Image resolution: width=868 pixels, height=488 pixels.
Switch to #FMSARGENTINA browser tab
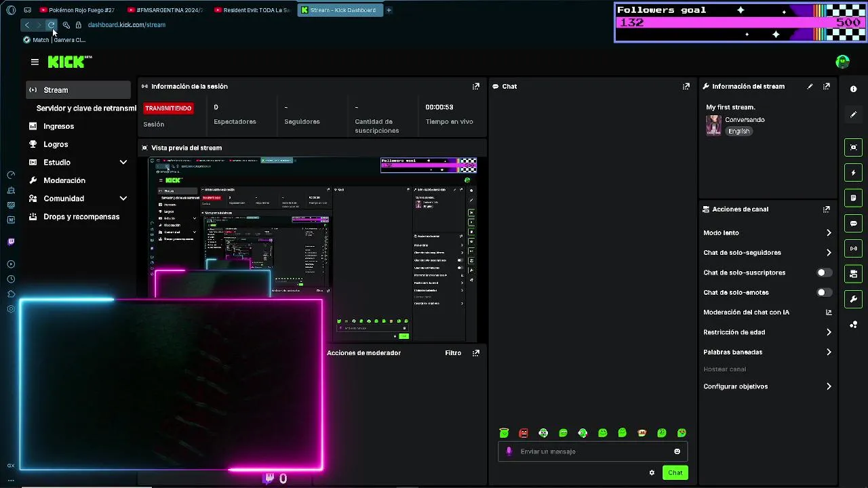tap(165, 10)
